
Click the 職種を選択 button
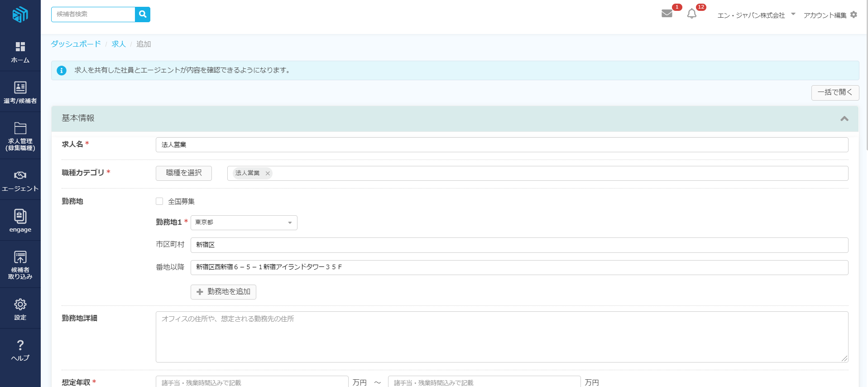(184, 173)
